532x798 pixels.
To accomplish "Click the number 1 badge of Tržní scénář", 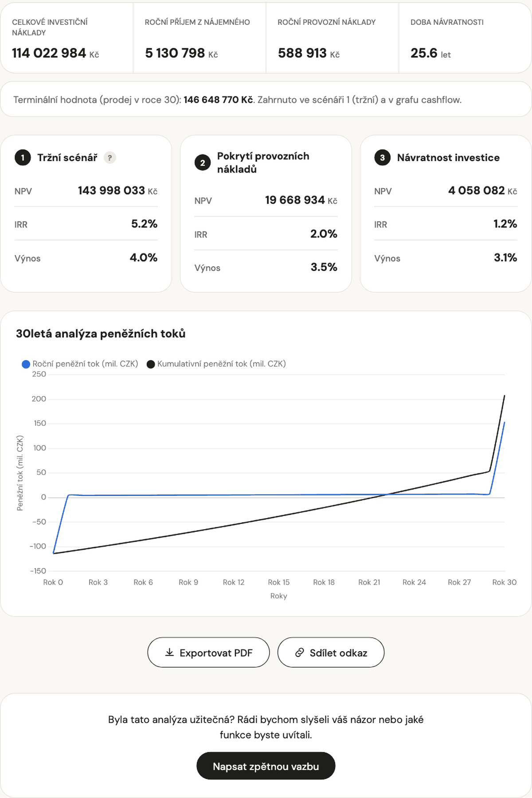I will click(x=23, y=157).
